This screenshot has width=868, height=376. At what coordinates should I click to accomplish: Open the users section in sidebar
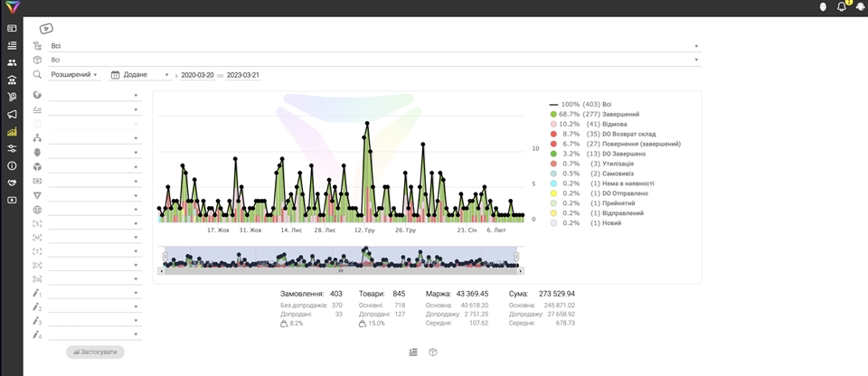(x=12, y=62)
